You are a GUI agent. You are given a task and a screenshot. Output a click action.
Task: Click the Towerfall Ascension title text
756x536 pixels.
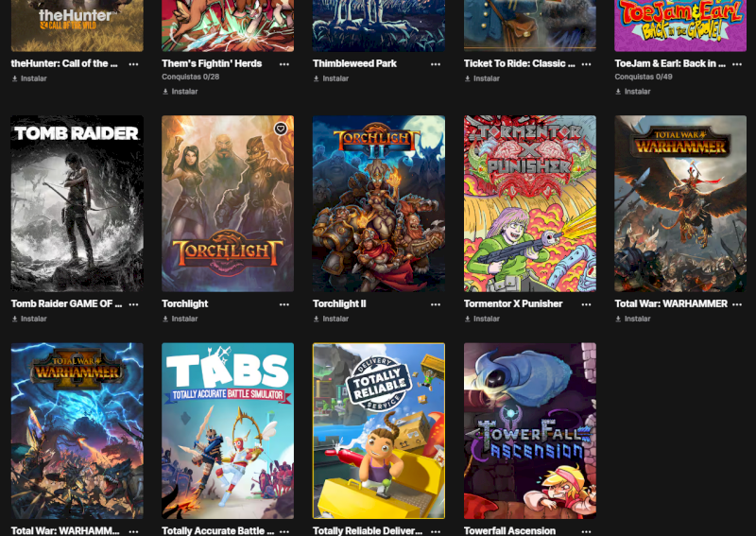coord(509,530)
